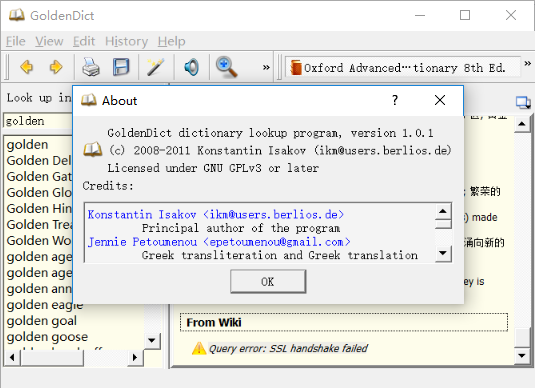Image resolution: width=535 pixels, height=388 pixels.
Task: Select 'Golden Del' entry in word list
Action: (x=39, y=160)
